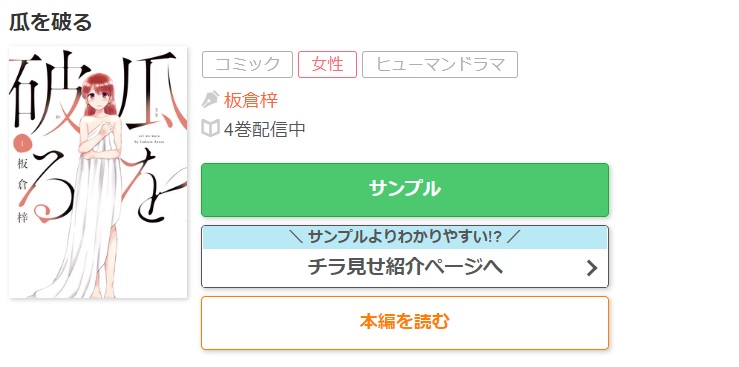
Task: Select the コミック tag
Action: point(247,64)
